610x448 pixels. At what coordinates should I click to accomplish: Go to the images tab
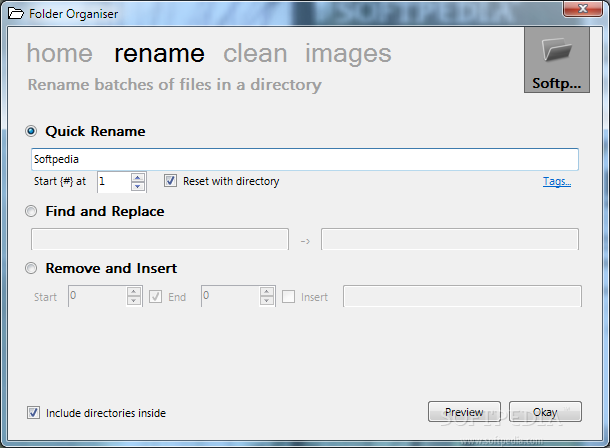[348, 54]
